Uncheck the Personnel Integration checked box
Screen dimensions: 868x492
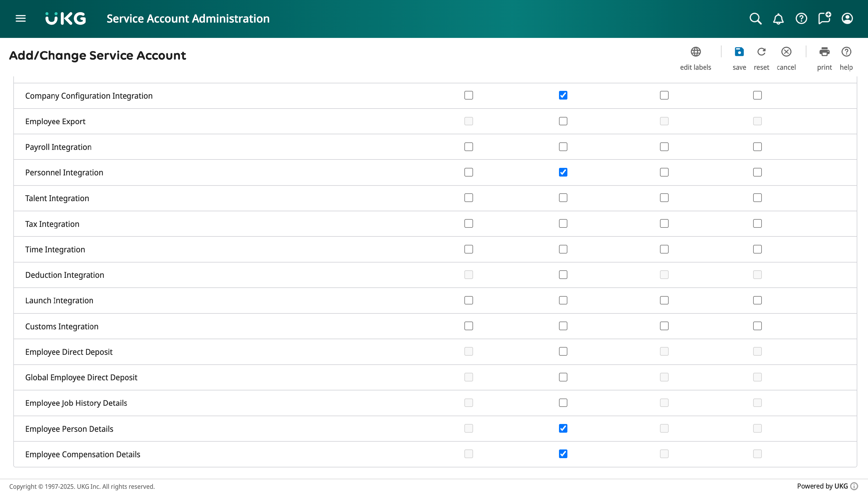point(563,172)
